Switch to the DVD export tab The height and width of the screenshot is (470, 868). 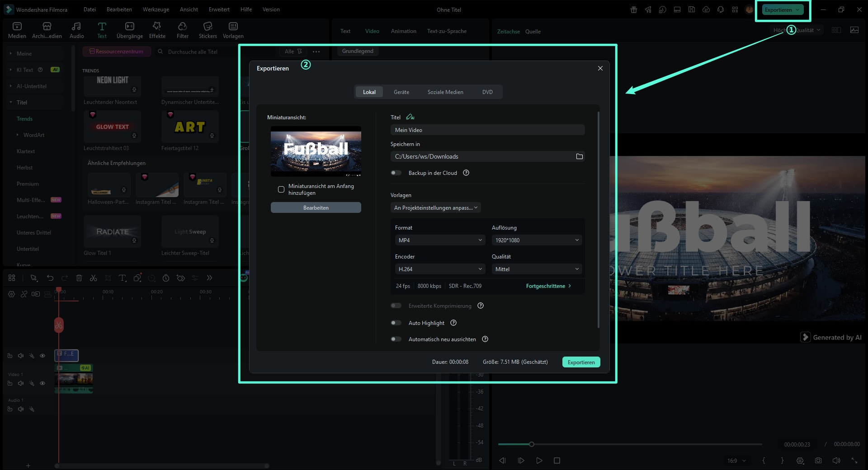coord(487,92)
